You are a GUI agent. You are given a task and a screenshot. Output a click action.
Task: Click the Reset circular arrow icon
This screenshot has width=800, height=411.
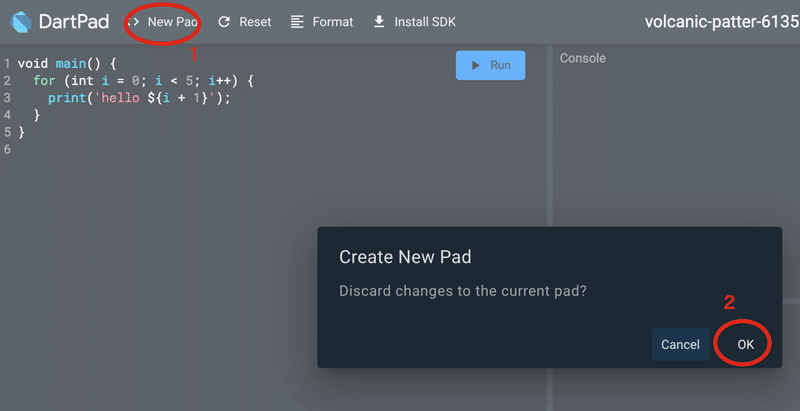point(224,21)
